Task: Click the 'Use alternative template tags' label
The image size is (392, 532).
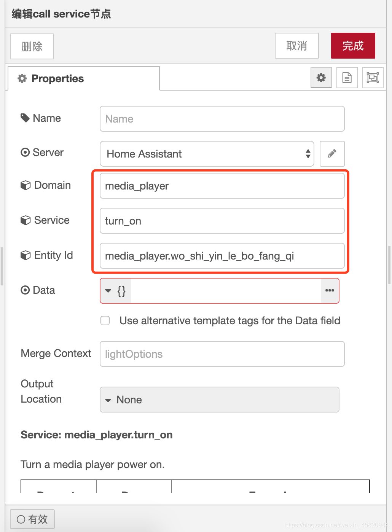Action: [x=230, y=320]
